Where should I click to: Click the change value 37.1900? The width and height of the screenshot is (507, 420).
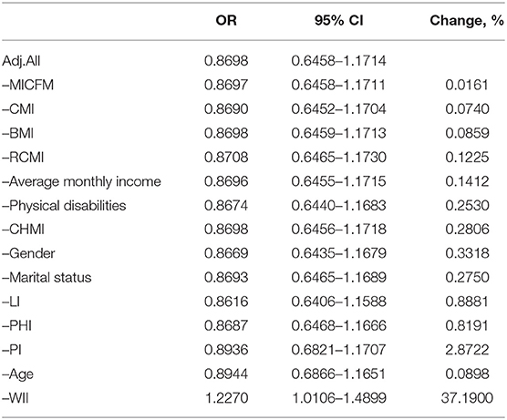click(467, 398)
